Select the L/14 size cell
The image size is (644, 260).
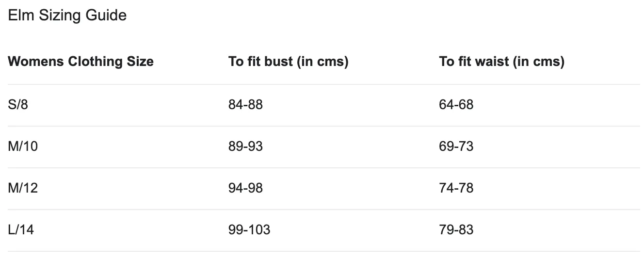(x=21, y=230)
